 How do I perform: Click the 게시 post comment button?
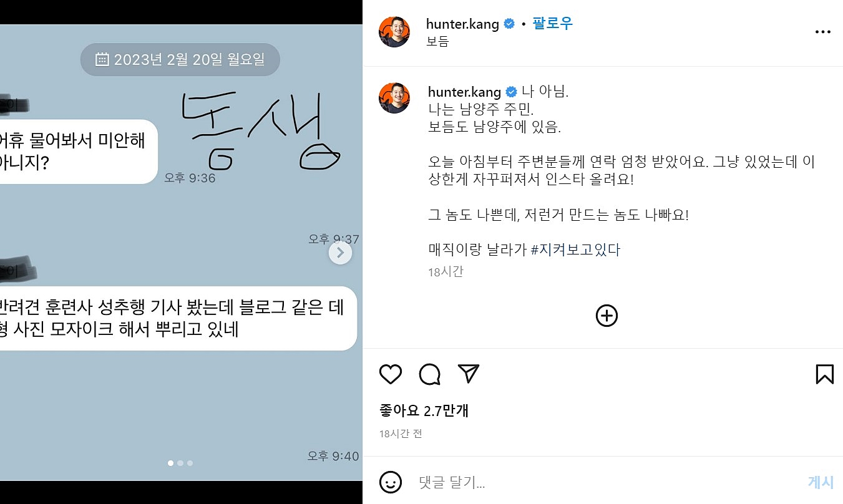click(821, 482)
